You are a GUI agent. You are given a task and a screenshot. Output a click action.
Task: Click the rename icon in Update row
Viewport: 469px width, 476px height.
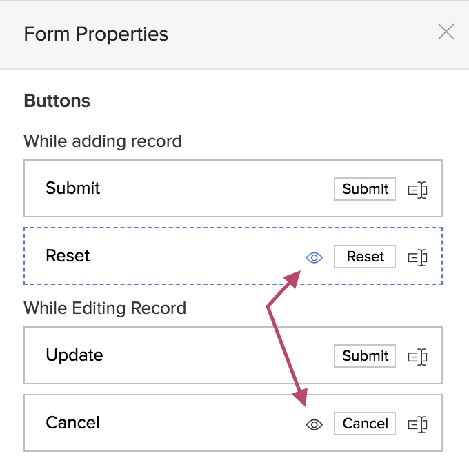click(x=417, y=357)
